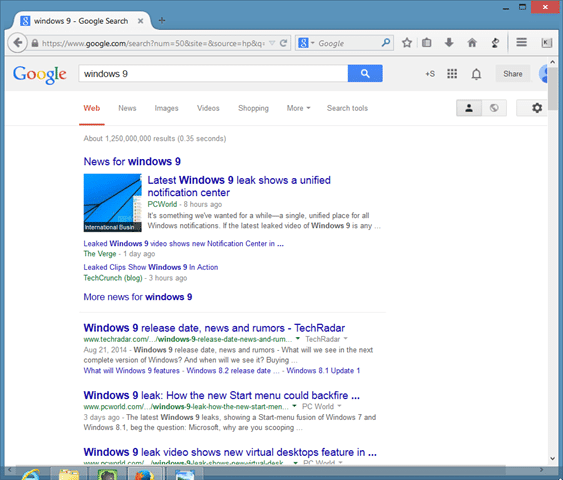
Task: Open Internet Explorer from the taskbar
Action: (31, 475)
